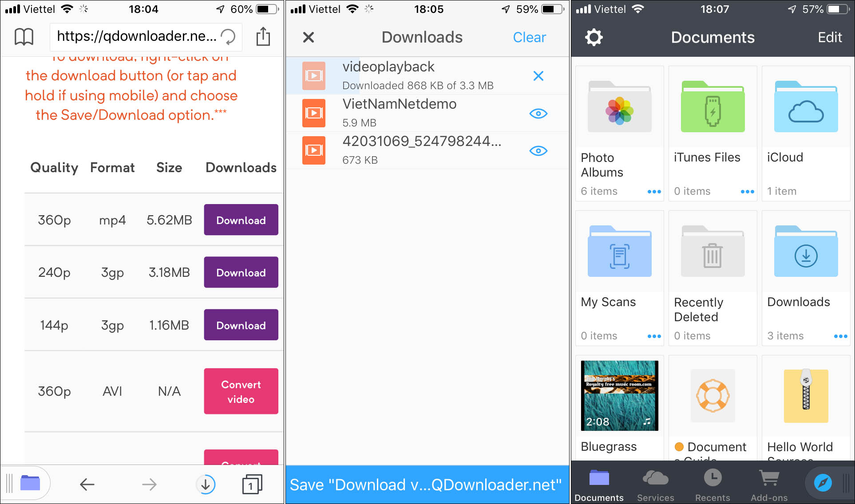The image size is (855, 504).
Task: Go forward in the browser
Action: (149, 484)
